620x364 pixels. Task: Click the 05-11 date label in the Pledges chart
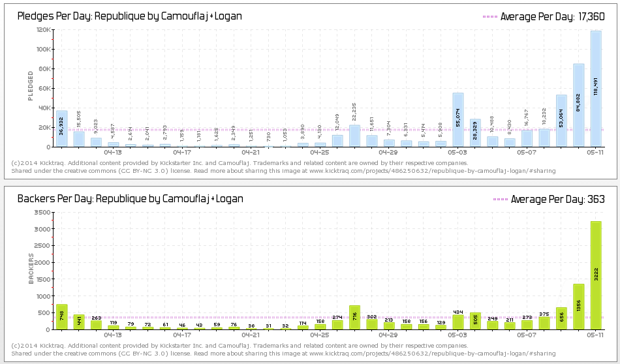595,152
